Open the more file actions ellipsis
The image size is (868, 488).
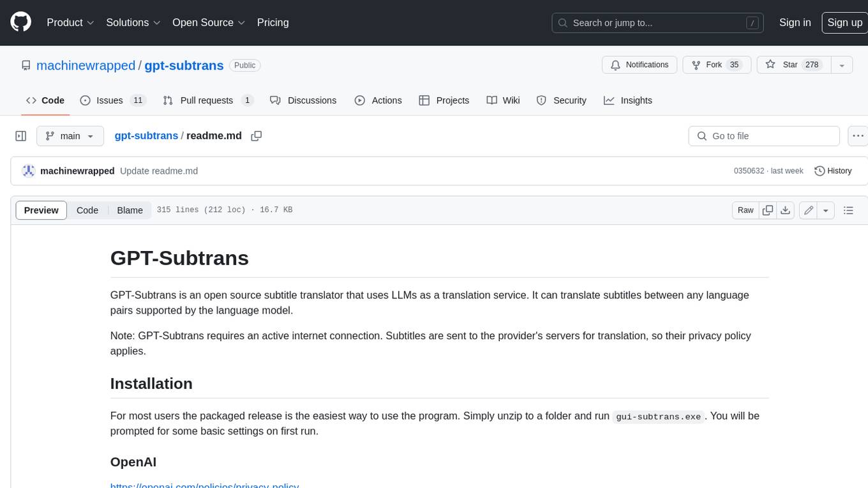[858, 136]
